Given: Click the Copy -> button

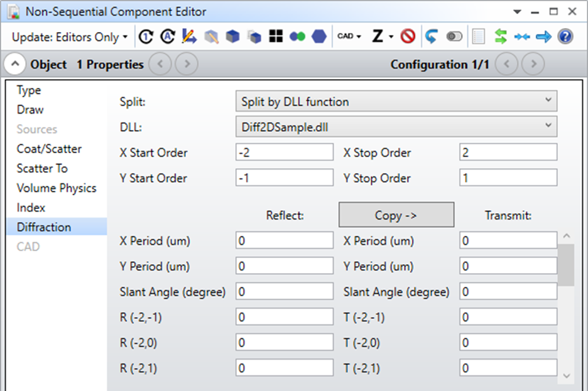Looking at the screenshot, I should [396, 215].
